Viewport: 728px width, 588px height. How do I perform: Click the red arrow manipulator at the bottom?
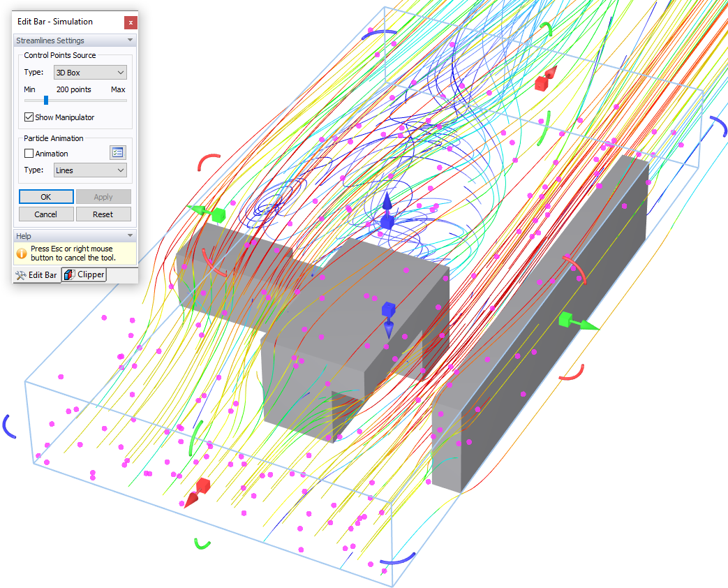pos(196,494)
